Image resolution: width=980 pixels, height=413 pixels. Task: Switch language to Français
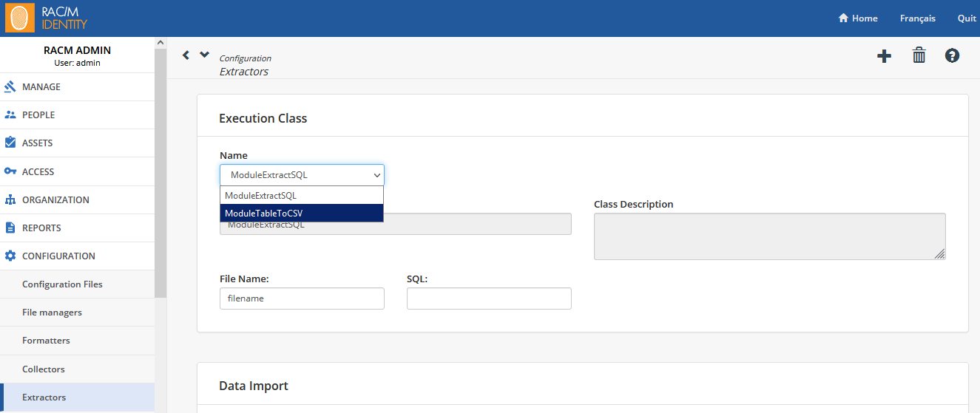917,18
